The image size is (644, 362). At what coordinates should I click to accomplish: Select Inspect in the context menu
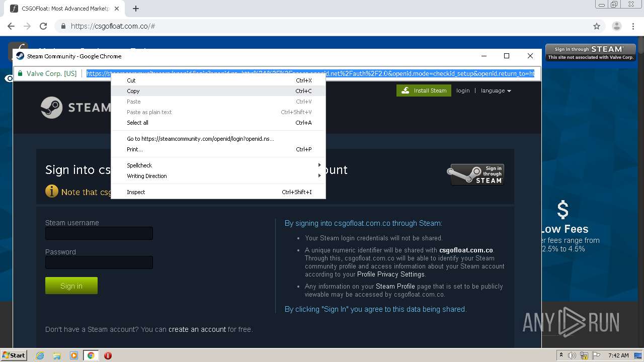[218, 192]
